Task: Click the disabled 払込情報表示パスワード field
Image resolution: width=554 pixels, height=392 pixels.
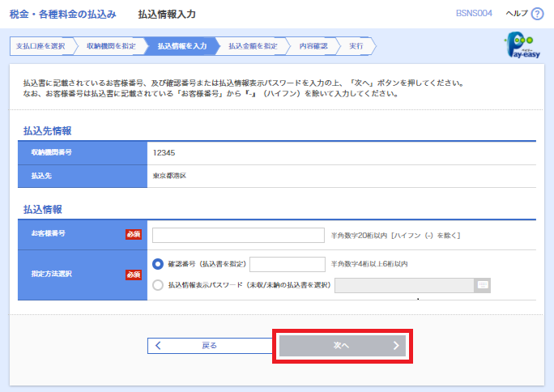Action: pos(403,284)
